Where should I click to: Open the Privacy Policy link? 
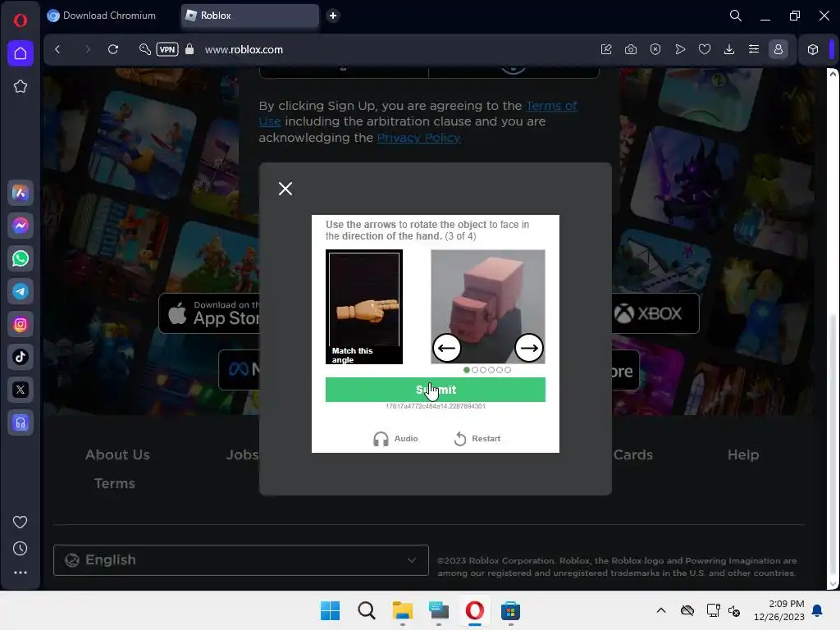[x=418, y=138]
